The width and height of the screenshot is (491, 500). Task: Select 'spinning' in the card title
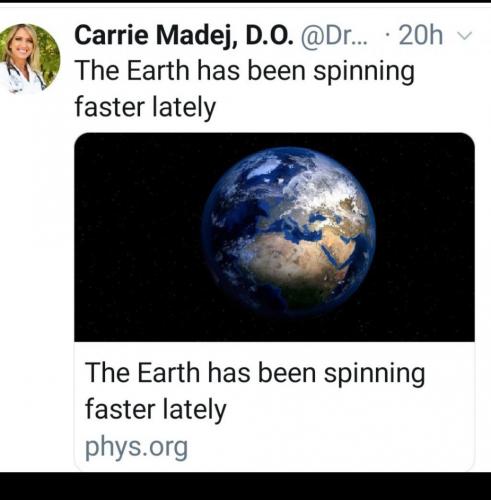[375, 374]
